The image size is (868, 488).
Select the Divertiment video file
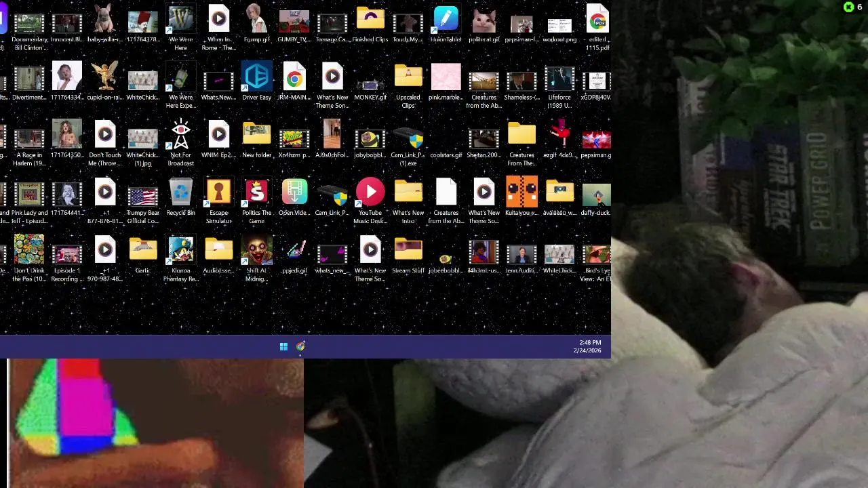point(29,83)
